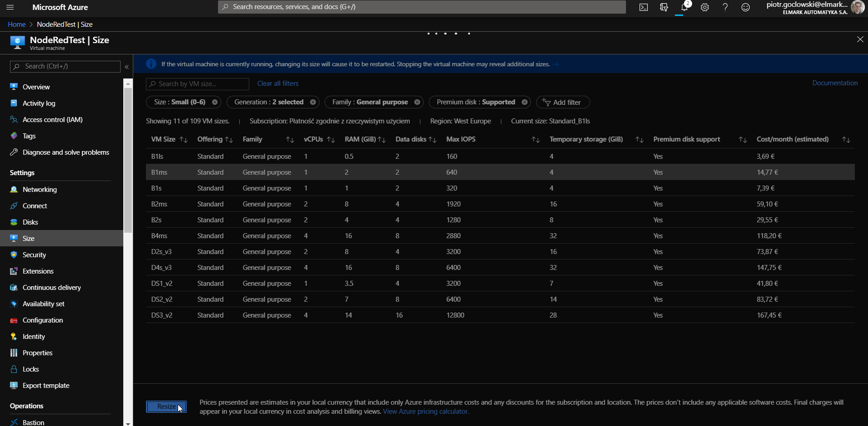Remove the Generation: 2 selected filter
The width and height of the screenshot is (868, 426).
(313, 102)
